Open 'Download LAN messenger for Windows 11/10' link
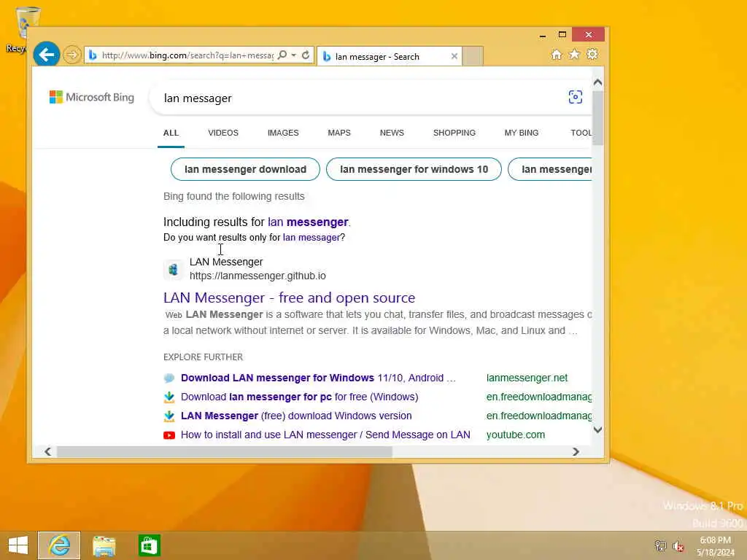747x560 pixels. 318,378
